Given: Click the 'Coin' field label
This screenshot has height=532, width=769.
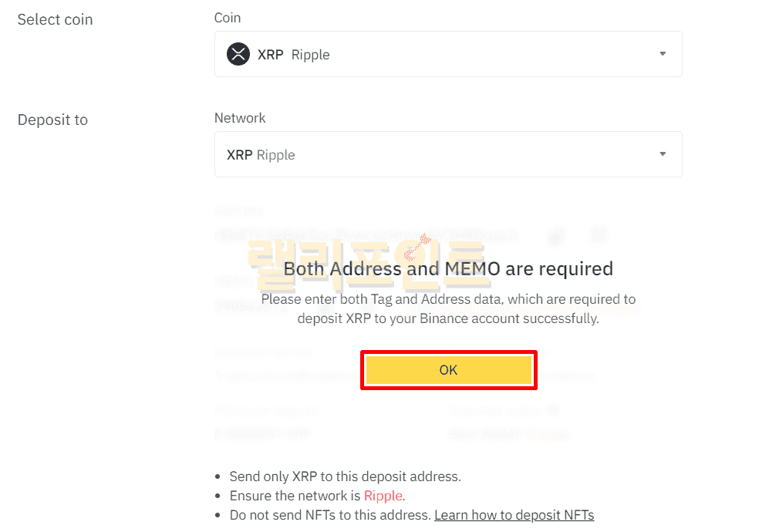Looking at the screenshot, I should (228, 18).
